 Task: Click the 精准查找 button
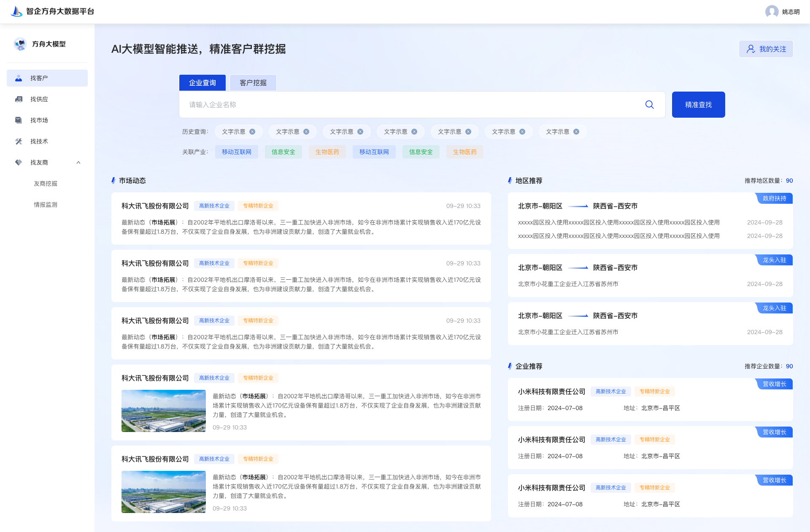(699, 105)
